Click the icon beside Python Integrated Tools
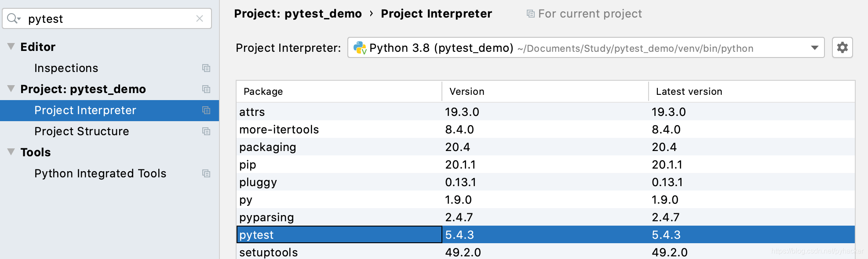 point(206,173)
